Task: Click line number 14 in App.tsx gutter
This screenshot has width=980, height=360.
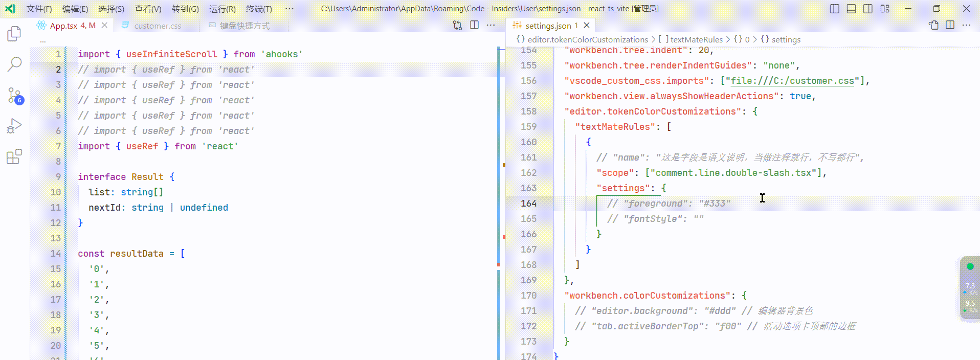Action: click(56, 253)
